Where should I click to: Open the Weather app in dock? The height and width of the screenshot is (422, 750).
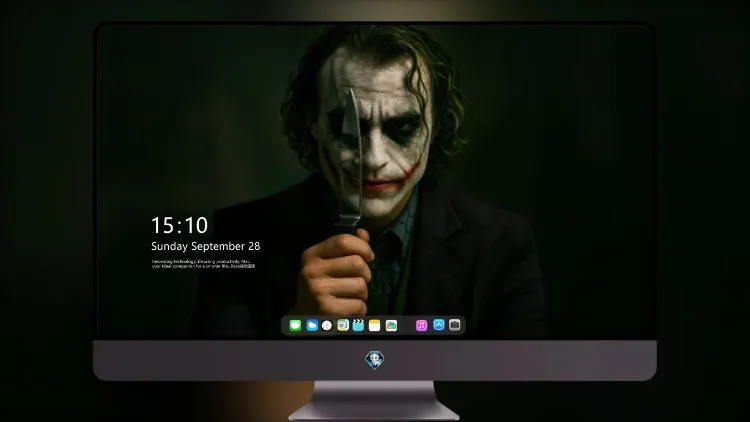click(311, 325)
